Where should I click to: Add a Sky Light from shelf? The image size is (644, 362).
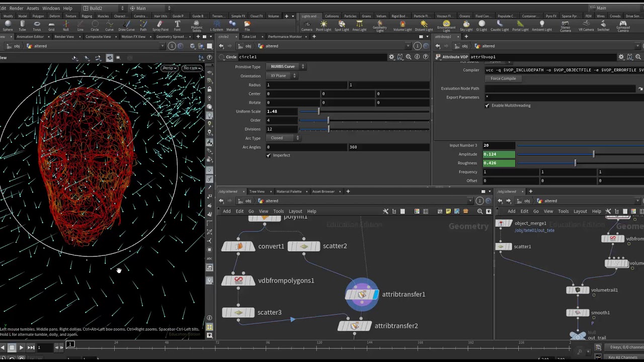pyautogui.click(x=466, y=26)
